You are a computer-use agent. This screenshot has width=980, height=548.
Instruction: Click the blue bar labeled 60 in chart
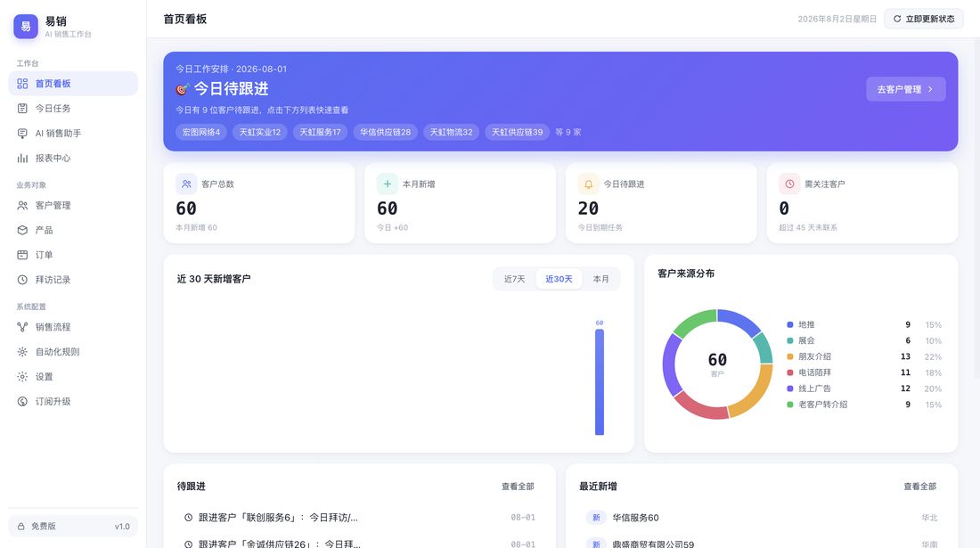click(x=600, y=381)
